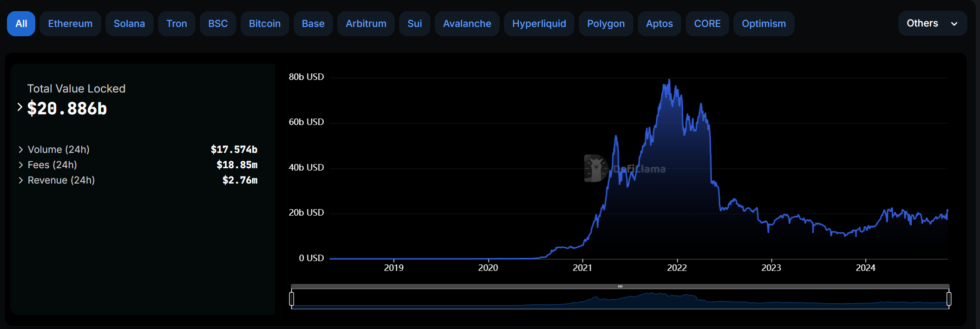The height and width of the screenshot is (329, 980).
Task: Click the 0 USD axis label
Action: point(311,258)
